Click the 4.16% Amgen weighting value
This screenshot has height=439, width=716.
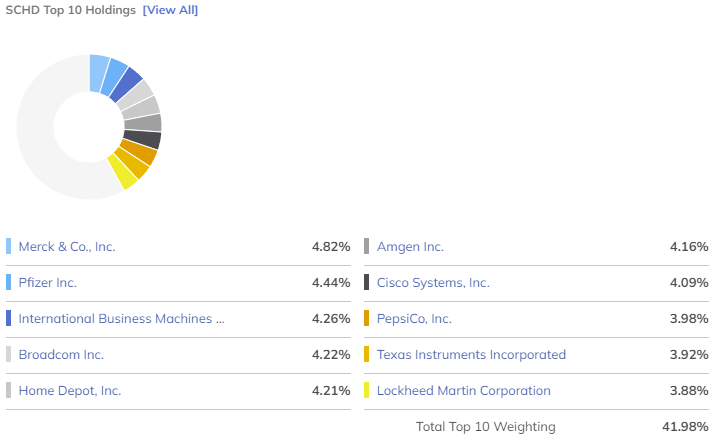point(689,247)
